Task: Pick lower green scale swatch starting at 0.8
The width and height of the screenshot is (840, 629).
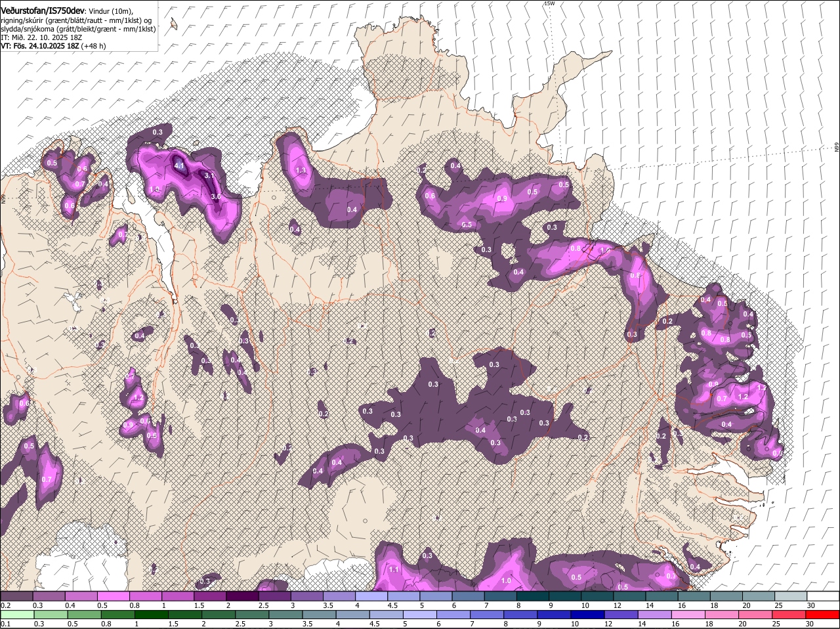Action: pos(117,615)
